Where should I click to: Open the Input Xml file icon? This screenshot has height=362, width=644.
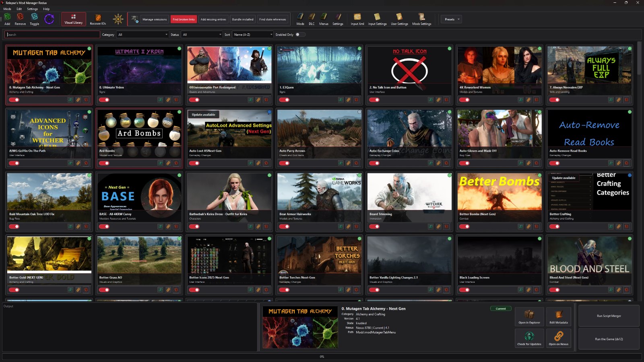tap(357, 19)
